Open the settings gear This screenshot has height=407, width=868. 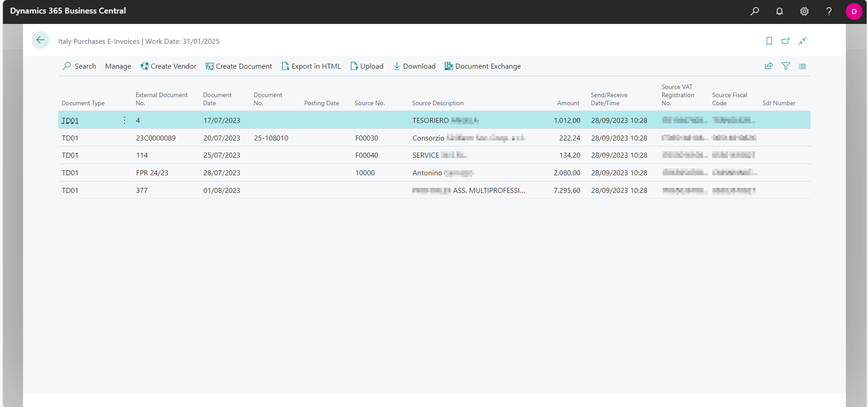click(x=804, y=11)
